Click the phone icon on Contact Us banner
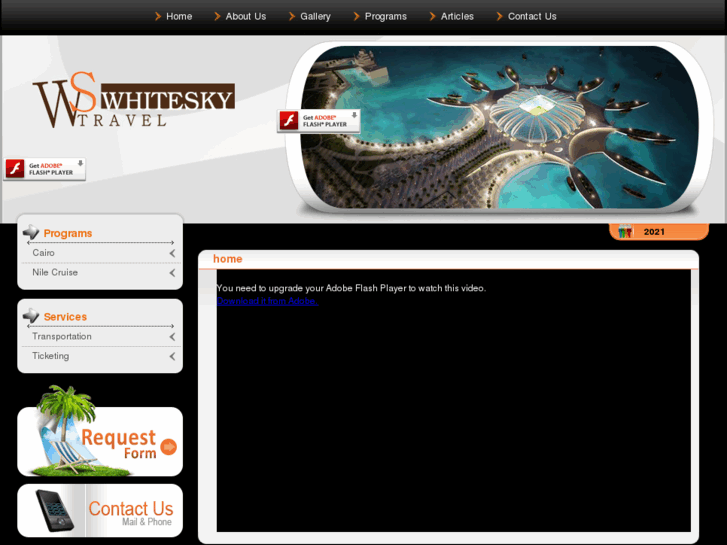This screenshot has height=545, width=727. coord(55,511)
